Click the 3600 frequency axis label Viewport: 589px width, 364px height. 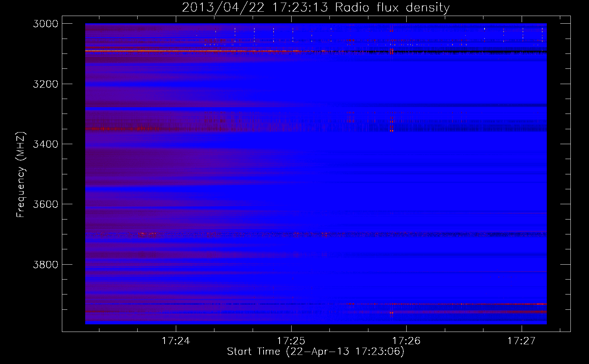click(46, 204)
